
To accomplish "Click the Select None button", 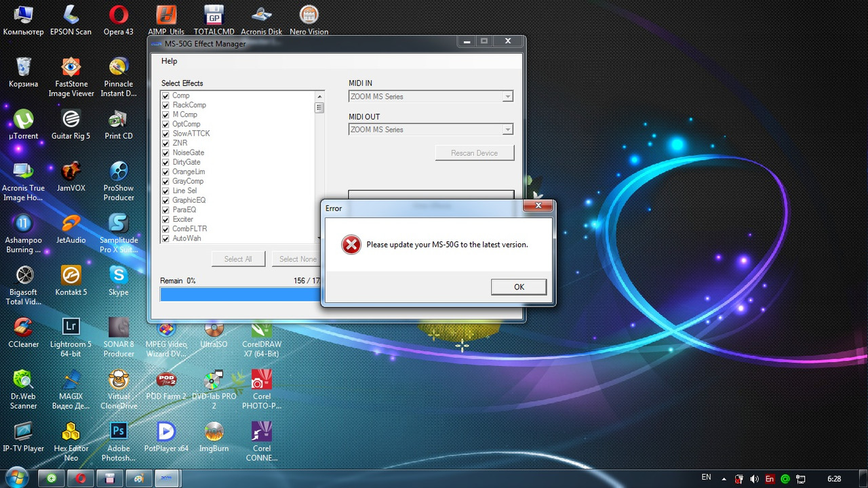I will 298,259.
